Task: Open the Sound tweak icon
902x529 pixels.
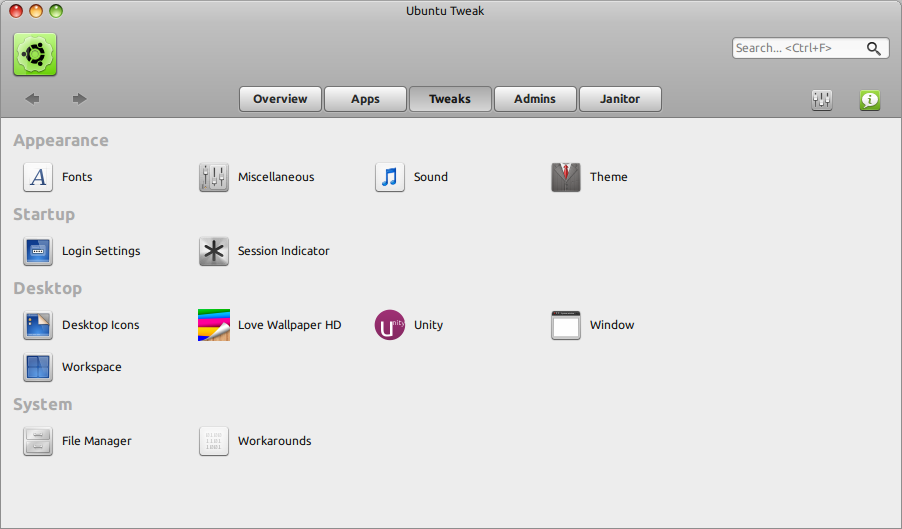Action: pos(390,177)
